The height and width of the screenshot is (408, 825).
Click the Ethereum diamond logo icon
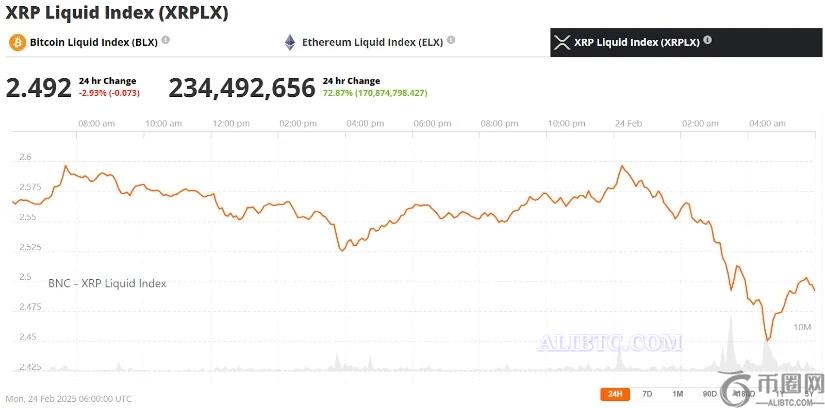coord(290,43)
